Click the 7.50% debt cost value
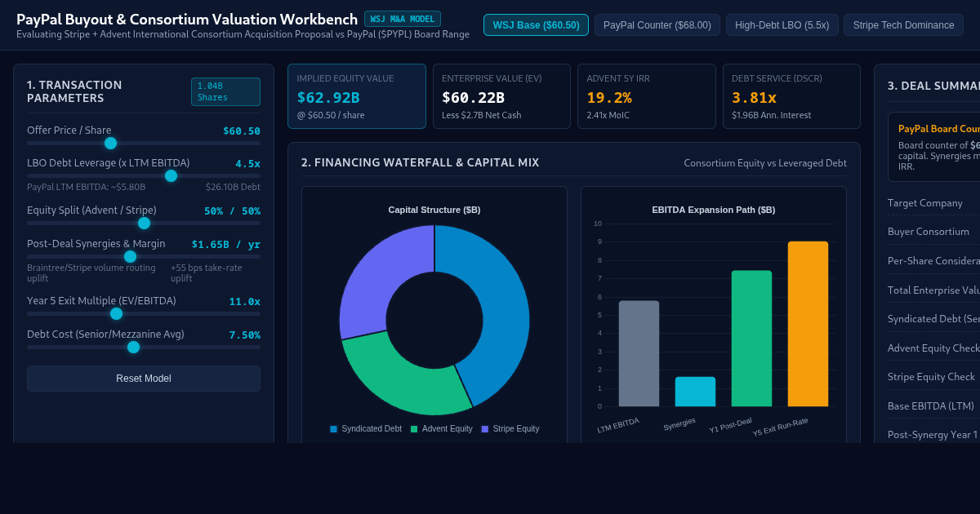980x514 pixels. coord(245,335)
